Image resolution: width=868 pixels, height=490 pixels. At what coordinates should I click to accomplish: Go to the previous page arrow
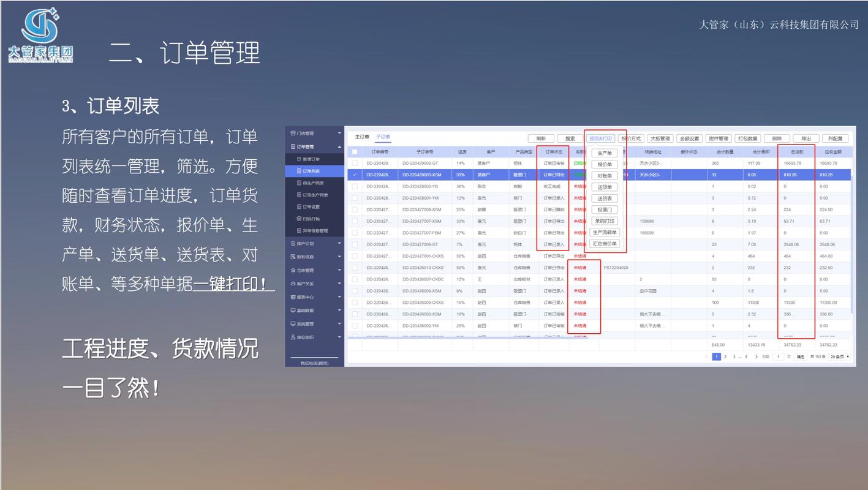[706, 356]
